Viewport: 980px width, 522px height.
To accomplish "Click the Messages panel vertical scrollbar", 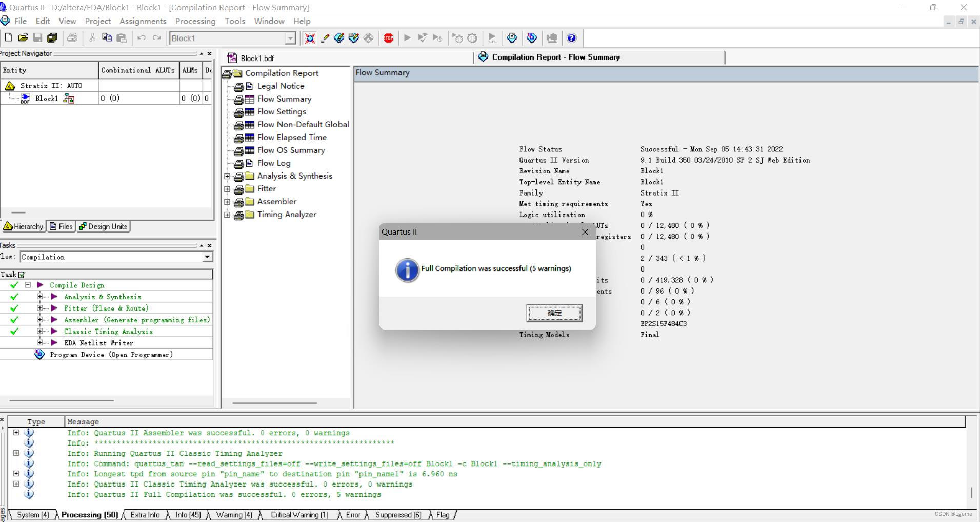I will click(x=972, y=492).
